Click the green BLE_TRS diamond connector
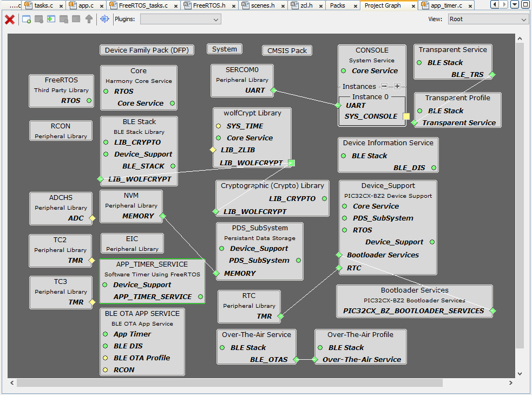 click(x=492, y=75)
